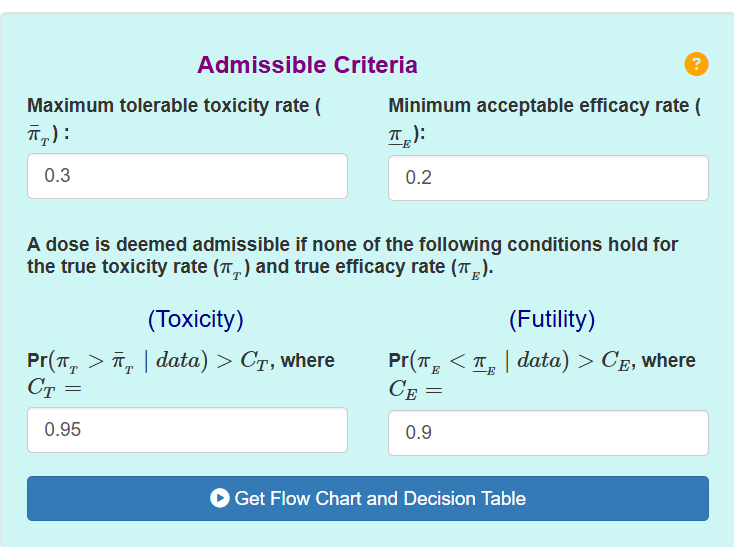
Task: Select the (Futility) heading text
Action: pyautogui.click(x=552, y=320)
